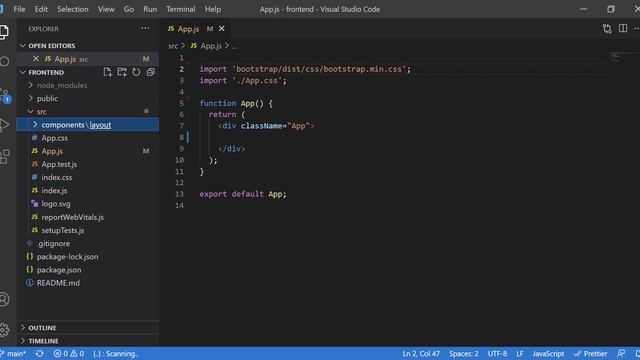640x360 pixels.
Task: Expand the node_modules folder
Action: click(x=87, y=85)
